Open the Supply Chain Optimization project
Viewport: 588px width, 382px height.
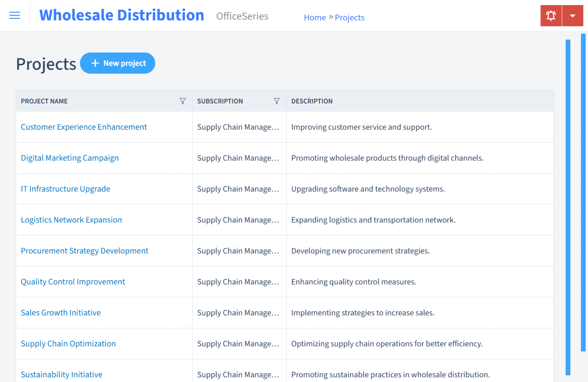coord(68,344)
